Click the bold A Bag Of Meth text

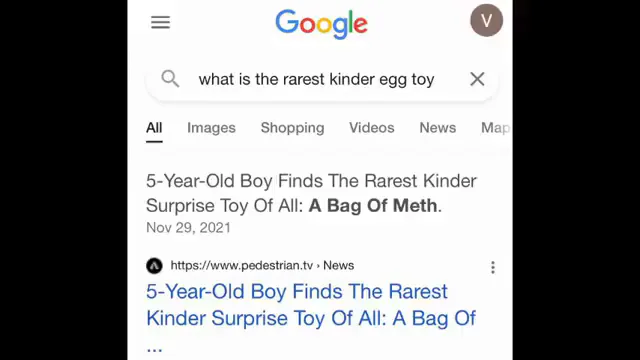(373, 206)
